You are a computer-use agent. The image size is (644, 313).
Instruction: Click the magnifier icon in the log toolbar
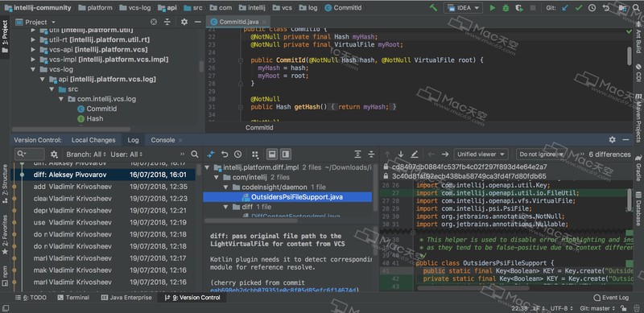(195, 154)
